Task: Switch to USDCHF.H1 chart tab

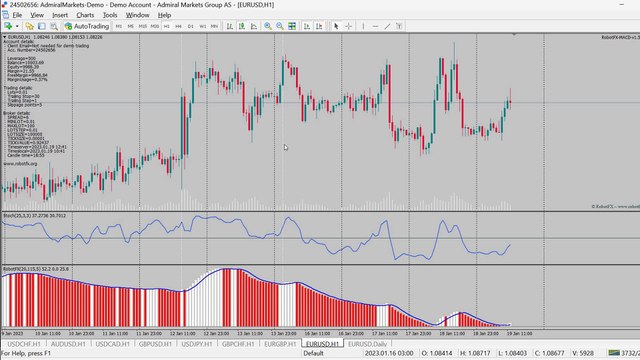Action: coord(24,344)
